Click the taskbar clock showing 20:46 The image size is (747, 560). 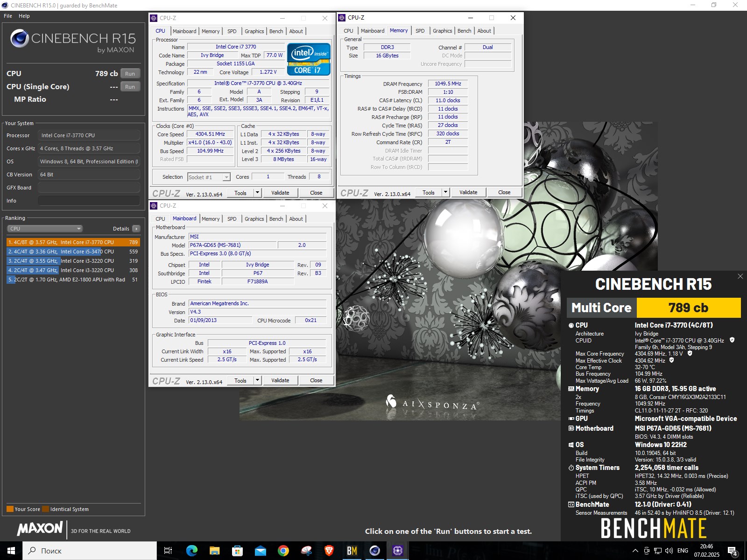coord(706,551)
